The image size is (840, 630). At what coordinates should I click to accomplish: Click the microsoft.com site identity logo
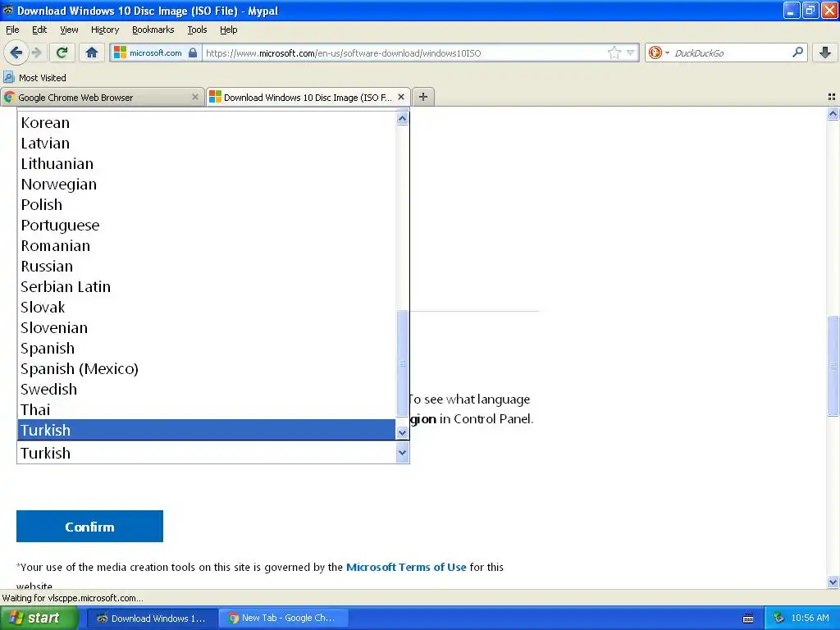(120, 52)
